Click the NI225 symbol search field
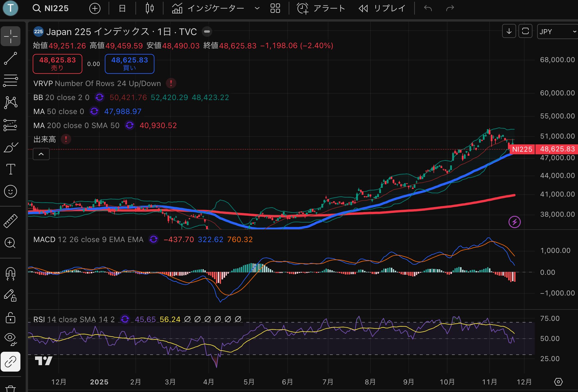Viewport: 578px width, 392px height. click(51, 8)
